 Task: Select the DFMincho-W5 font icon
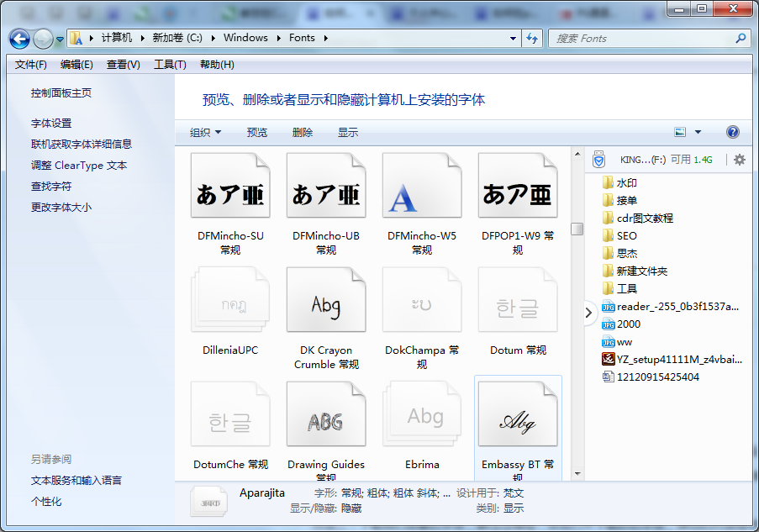pyautogui.click(x=422, y=186)
